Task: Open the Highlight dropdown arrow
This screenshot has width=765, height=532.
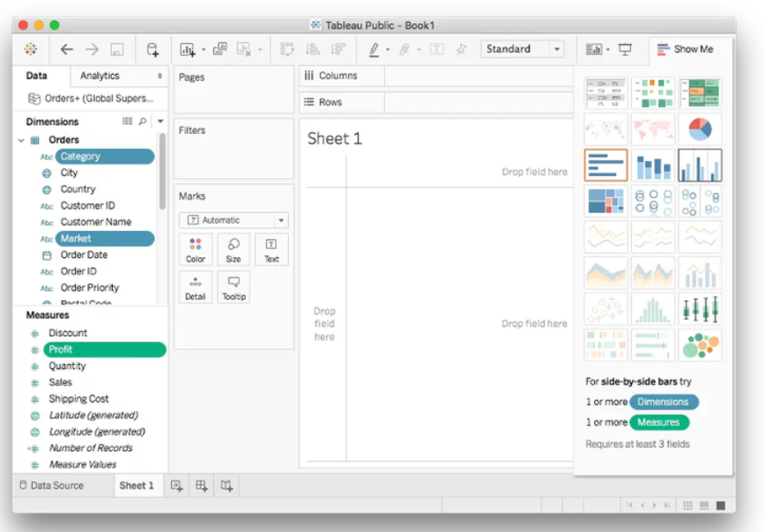Action: pos(388,49)
